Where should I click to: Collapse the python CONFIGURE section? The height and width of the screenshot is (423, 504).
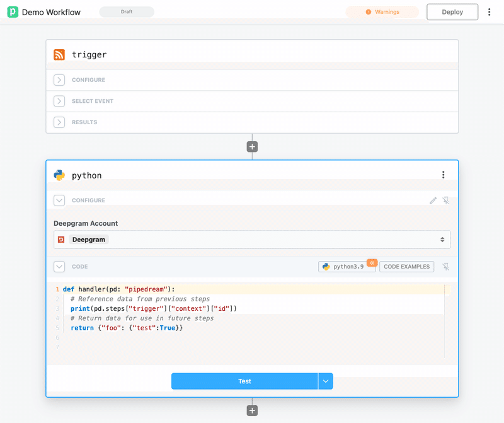click(x=59, y=200)
